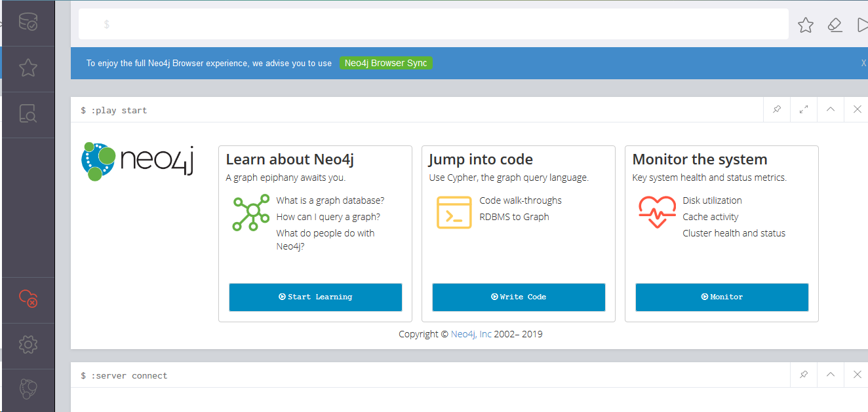Close the :server connect frame
The height and width of the screenshot is (412, 868).
857,375
